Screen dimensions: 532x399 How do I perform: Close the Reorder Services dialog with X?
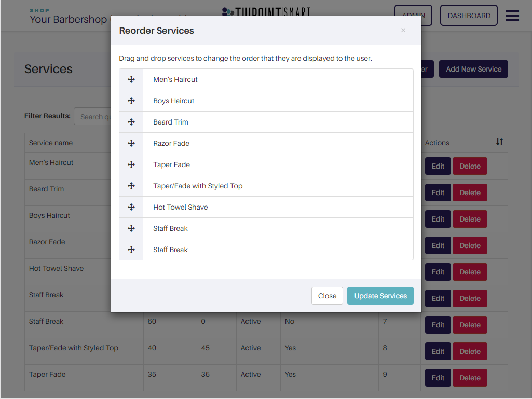(x=403, y=30)
